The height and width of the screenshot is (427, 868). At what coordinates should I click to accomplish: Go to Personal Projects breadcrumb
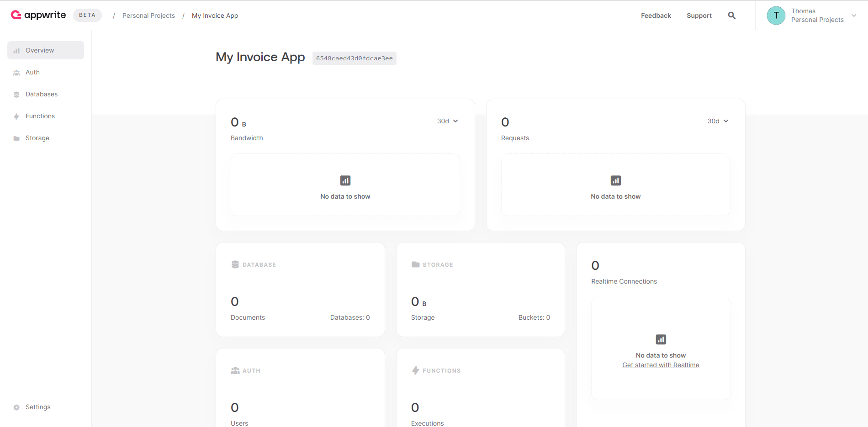point(148,16)
